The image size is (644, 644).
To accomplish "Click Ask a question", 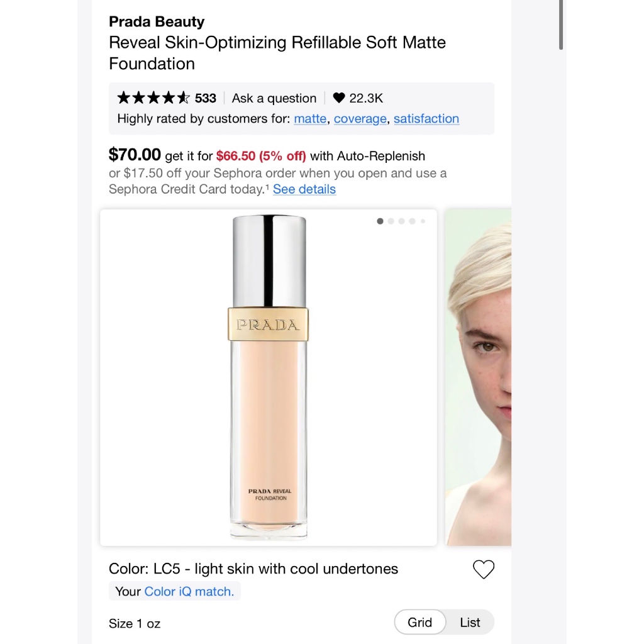I will pyautogui.click(x=274, y=98).
